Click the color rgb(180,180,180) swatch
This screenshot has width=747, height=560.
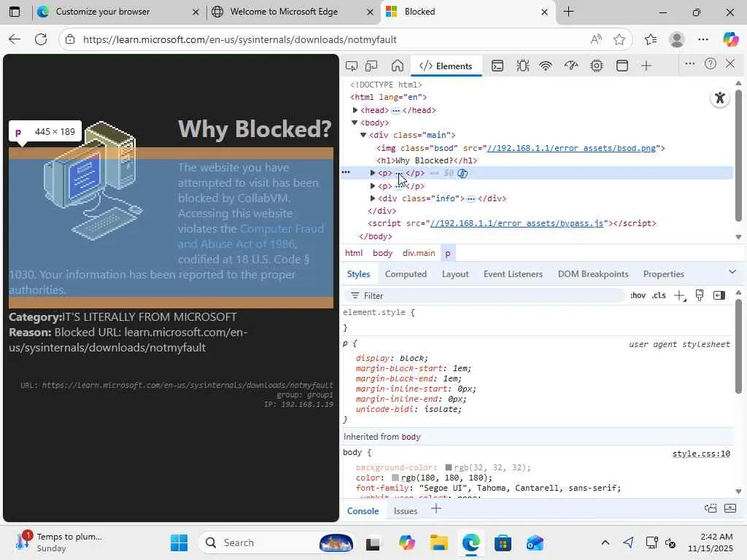pyautogui.click(x=395, y=478)
